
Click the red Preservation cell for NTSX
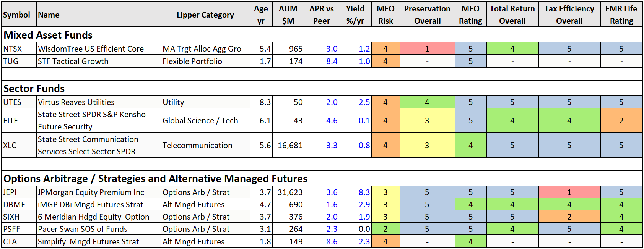[427, 49]
